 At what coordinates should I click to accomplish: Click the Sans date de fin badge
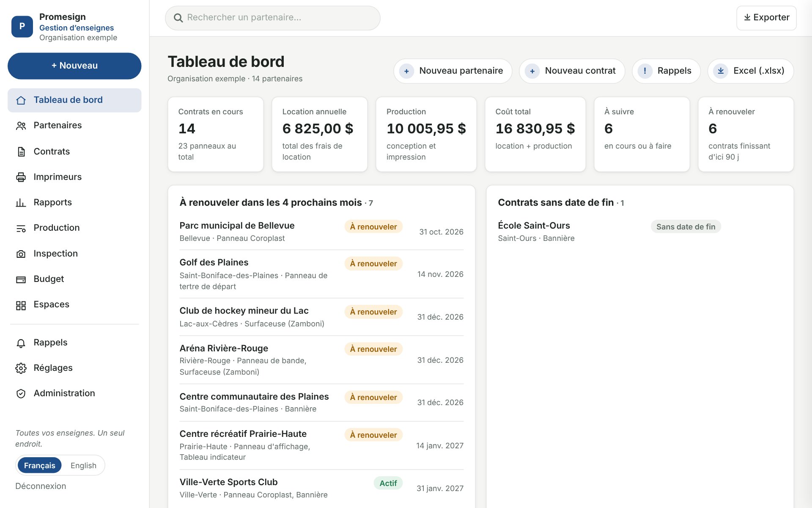(x=686, y=226)
